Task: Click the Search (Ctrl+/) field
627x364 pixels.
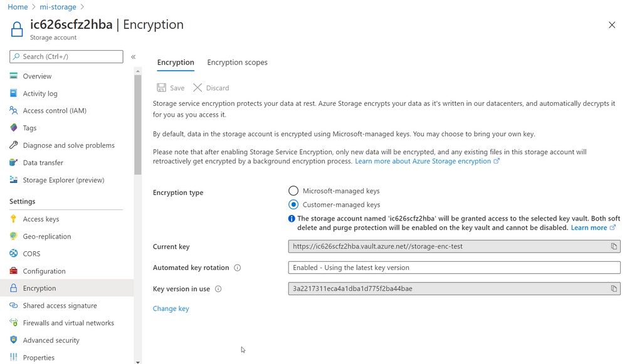Action: point(66,56)
